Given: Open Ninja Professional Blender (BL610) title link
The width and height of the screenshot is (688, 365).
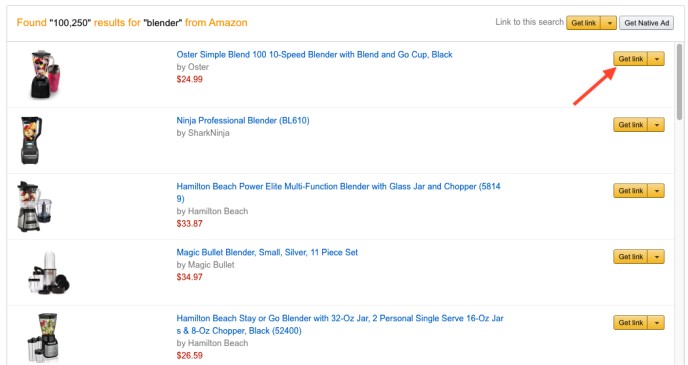Looking at the screenshot, I should [243, 120].
